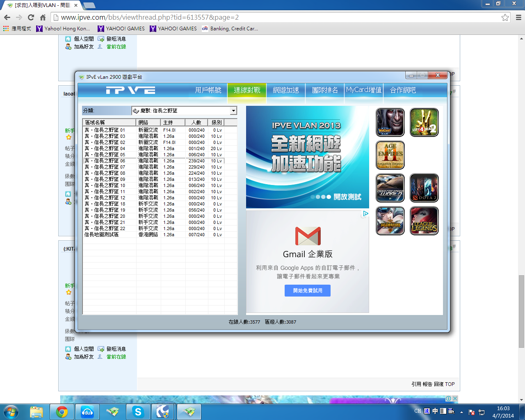Open File Explorer from the taskbar

pos(36,412)
